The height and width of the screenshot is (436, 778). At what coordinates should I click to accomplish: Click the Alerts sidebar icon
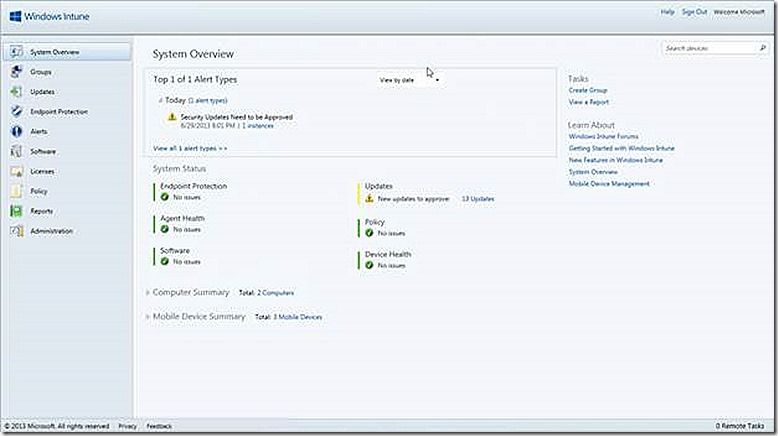pos(16,131)
